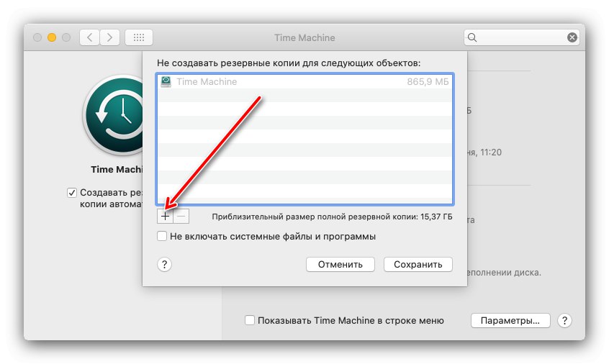609x364 pixels.
Task: Click the magnifying glass search icon
Action: [472, 37]
